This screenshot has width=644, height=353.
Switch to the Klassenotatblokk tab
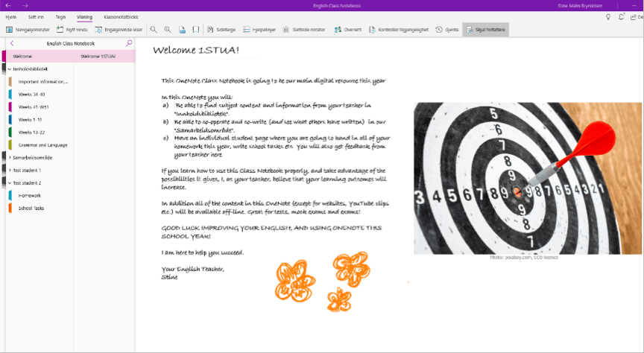121,16
